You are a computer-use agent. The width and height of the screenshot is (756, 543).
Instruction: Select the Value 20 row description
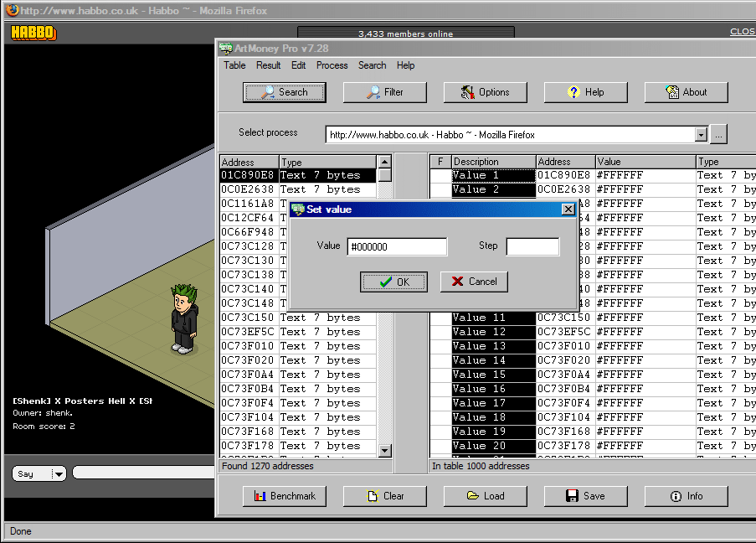pyautogui.click(x=494, y=446)
